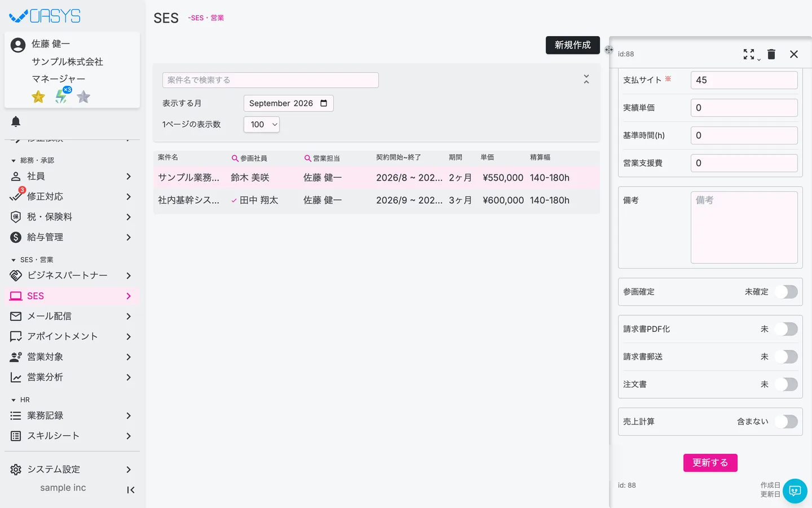This screenshot has width=812, height=508.
Task: Toggle the 請求書PDF化 switch
Action: pyautogui.click(x=786, y=329)
